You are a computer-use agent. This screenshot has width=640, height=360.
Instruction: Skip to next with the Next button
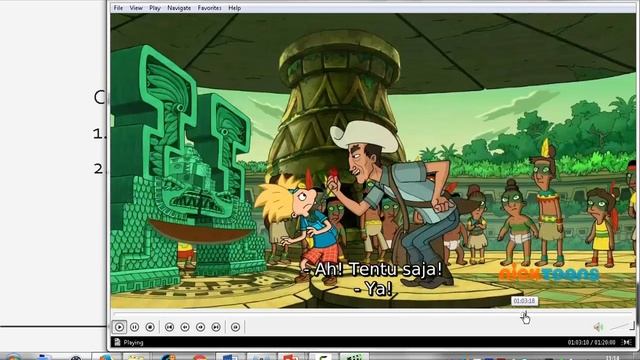coord(216,327)
